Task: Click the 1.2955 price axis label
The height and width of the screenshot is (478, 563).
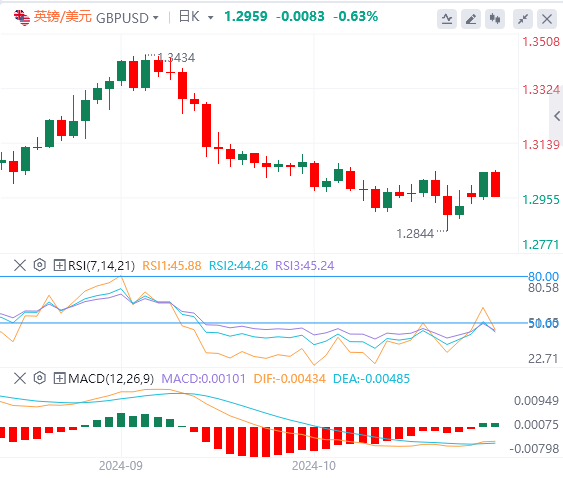Action: coord(541,200)
